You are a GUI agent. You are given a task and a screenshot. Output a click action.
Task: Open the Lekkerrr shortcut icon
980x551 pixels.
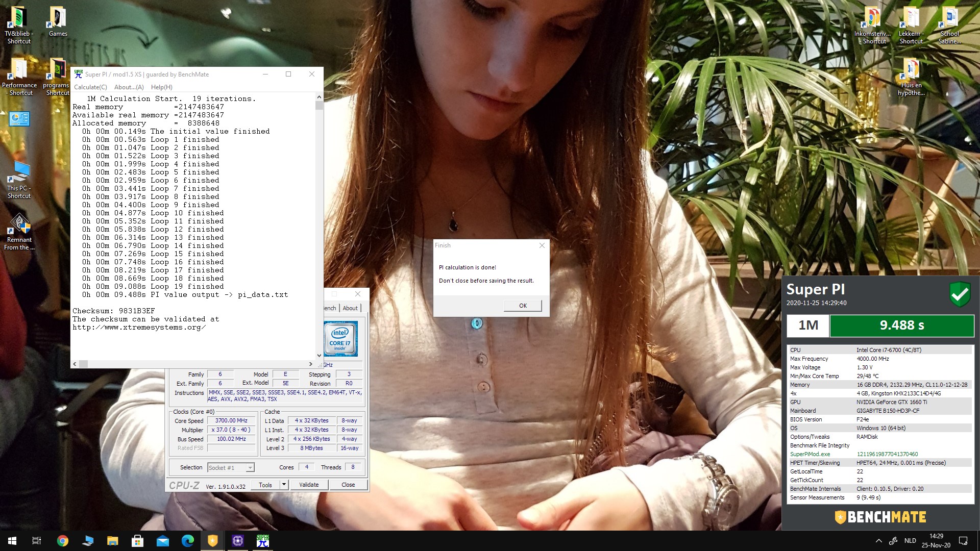pos(911,26)
